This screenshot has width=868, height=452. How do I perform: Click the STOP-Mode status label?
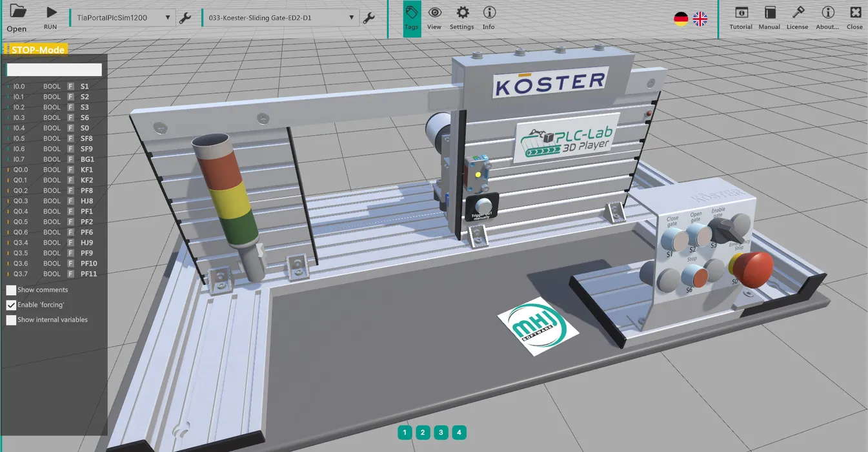pos(37,50)
